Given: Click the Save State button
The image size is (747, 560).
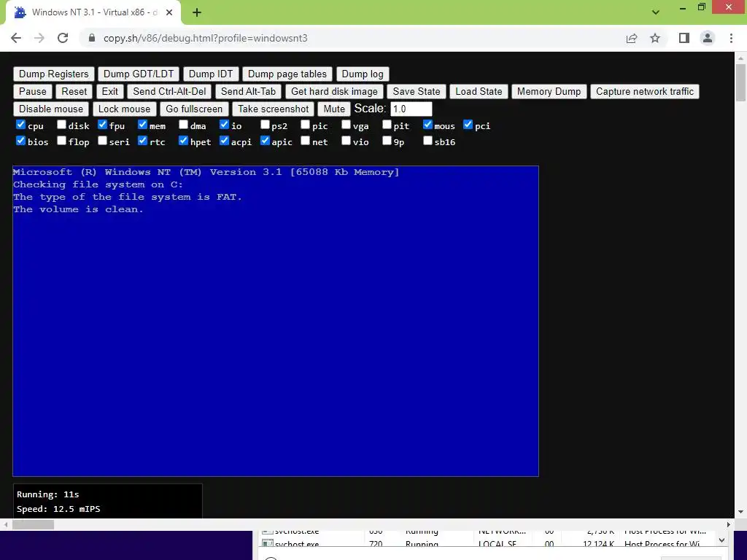Looking at the screenshot, I should pos(417,91).
